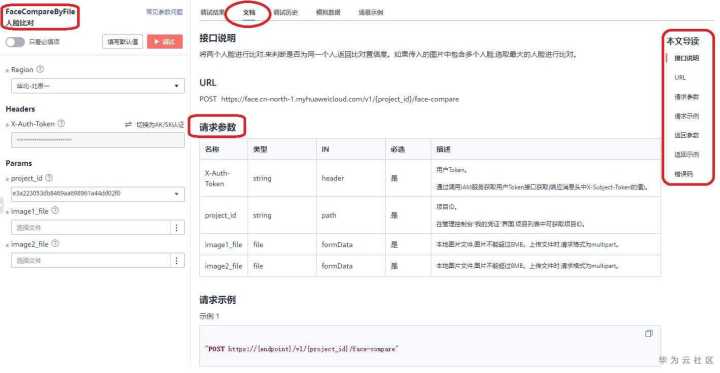This screenshot has width=720, height=373.
Task: Click the 请求参数 section heading
Action: pos(218,127)
